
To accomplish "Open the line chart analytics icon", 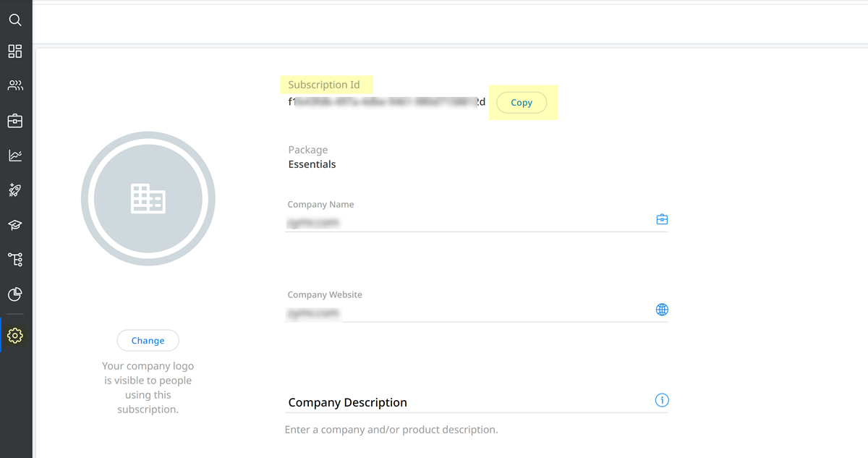I will tap(15, 156).
